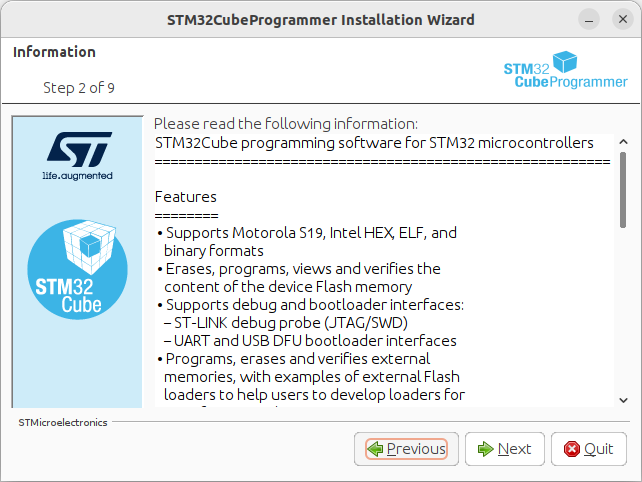Click the vertical scrollbar thumb
This screenshot has height=482, width=642.
coord(623,190)
